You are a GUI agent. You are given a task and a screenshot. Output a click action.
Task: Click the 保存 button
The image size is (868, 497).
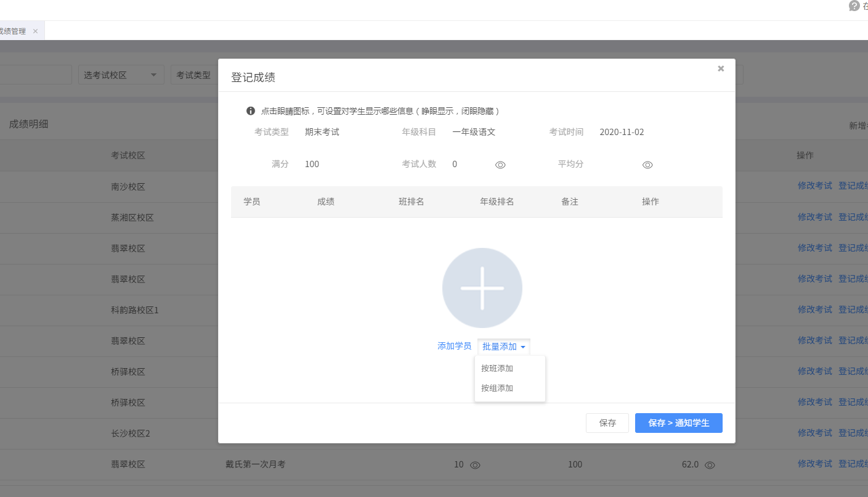tap(607, 423)
